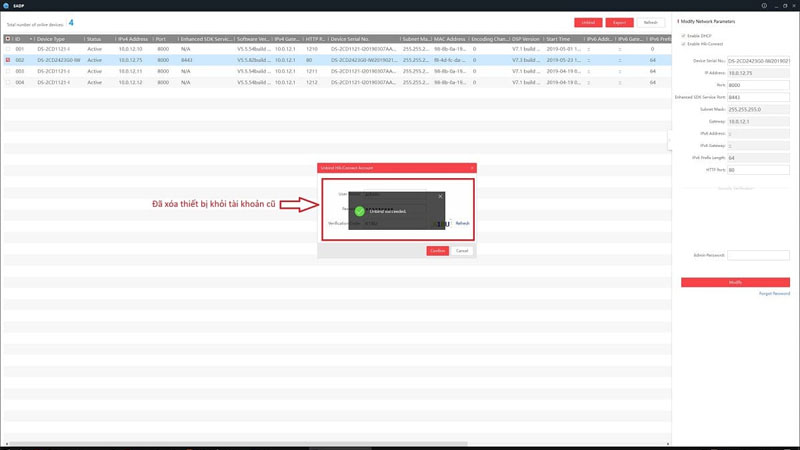Uncheck the selected device 002 checkbox
Screen dimensions: 800x450
point(8,59)
